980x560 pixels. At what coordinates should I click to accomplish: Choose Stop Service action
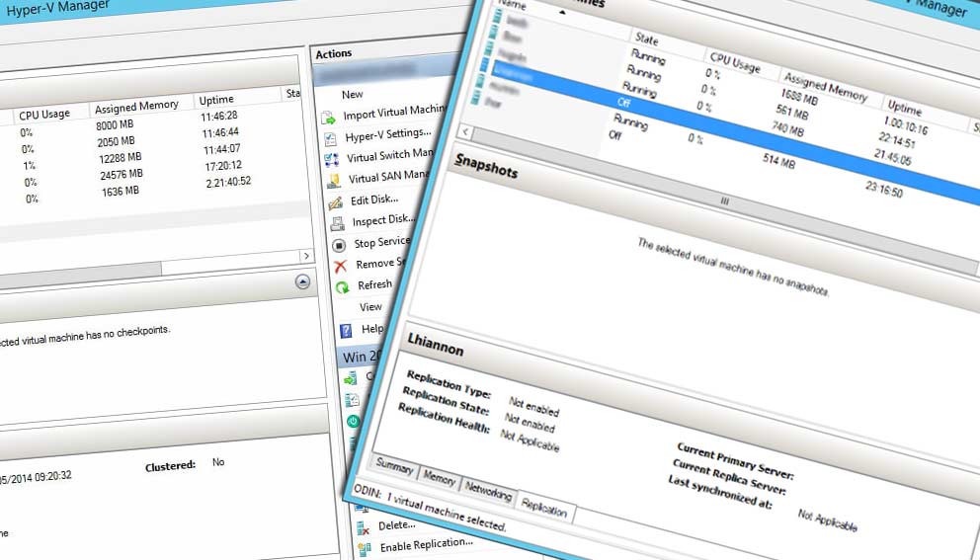point(382,242)
